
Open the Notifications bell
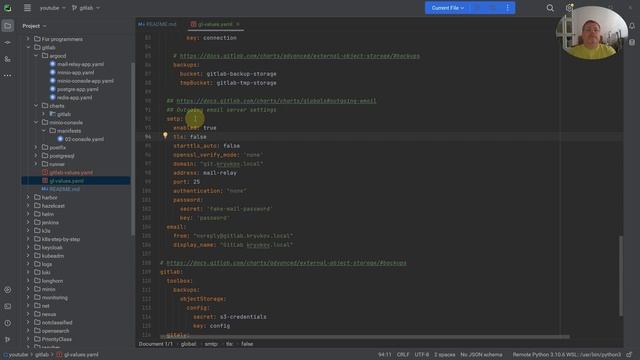pos(632,26)
